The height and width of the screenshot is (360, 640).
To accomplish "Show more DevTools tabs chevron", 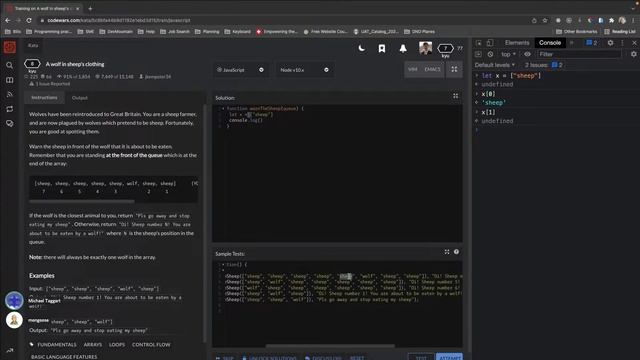I will coord(572,42).
